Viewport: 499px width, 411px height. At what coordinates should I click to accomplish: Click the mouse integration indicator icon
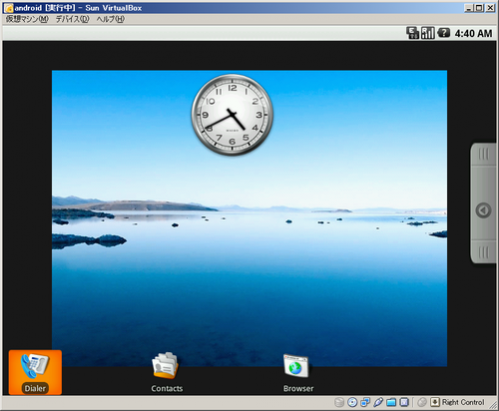422,403
